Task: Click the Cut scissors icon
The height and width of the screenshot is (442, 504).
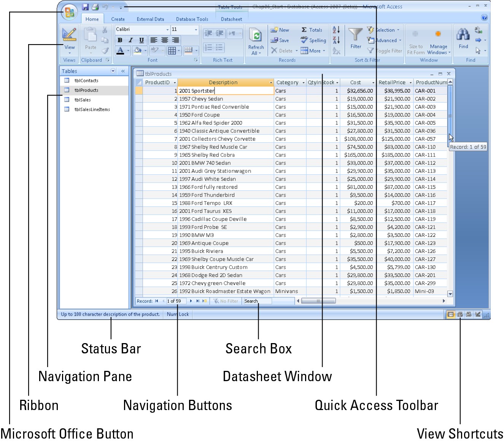Action: (x=105, y=30)
